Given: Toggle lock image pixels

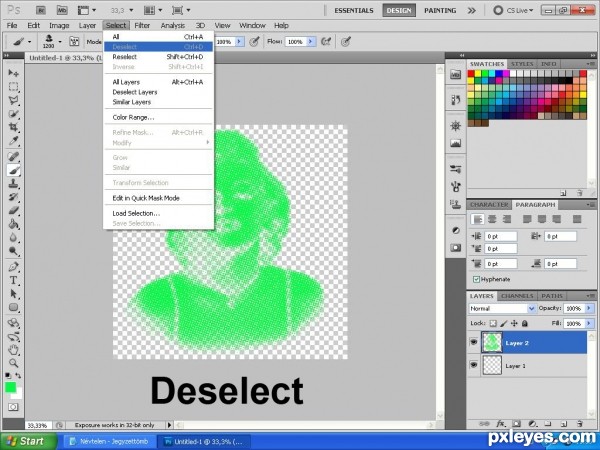Looking at the screenshot, I should pyautogui.click(x=504, y=323).
